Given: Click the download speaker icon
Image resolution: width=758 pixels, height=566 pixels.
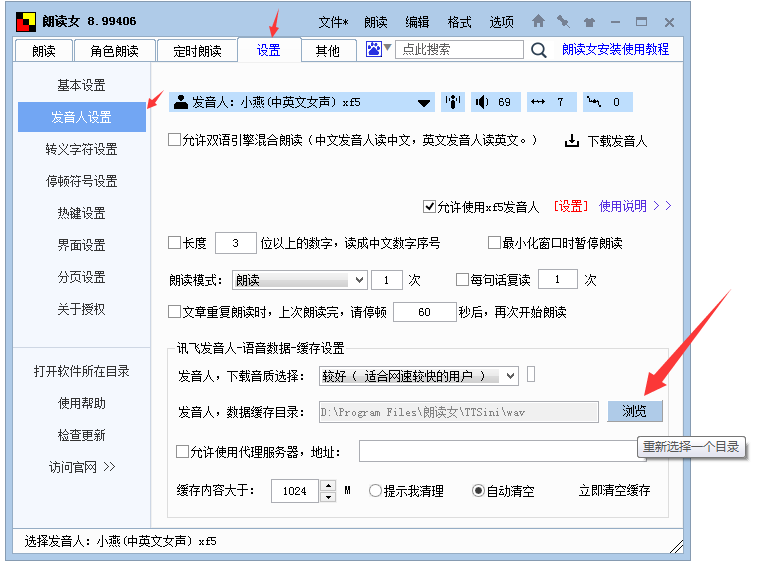Looking at the screenshot, I should (572, 141).
